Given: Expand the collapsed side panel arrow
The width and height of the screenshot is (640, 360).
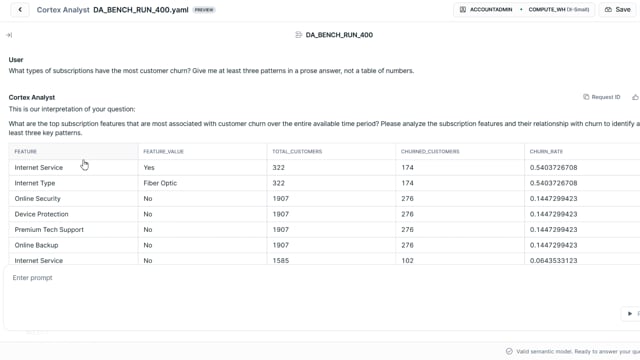Looking at the screenshot, I should tap(9, 35).
